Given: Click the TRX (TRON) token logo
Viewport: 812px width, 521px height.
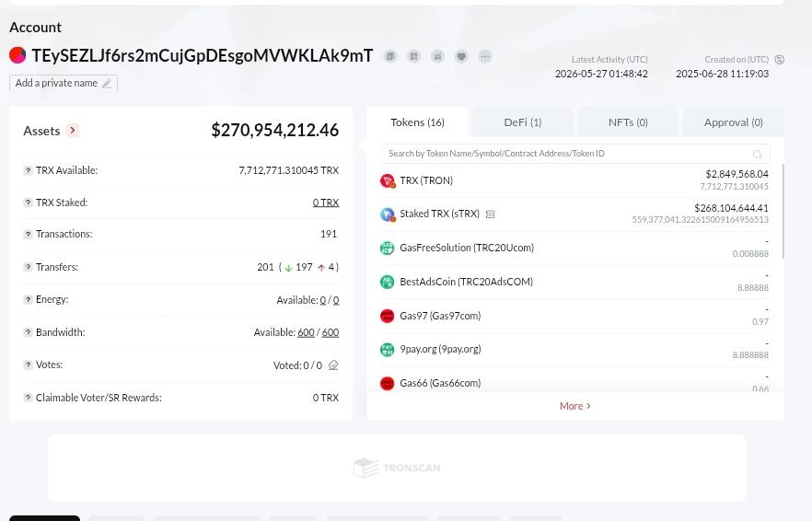Looking at the screenshot, I should click(x=388, y=180).
